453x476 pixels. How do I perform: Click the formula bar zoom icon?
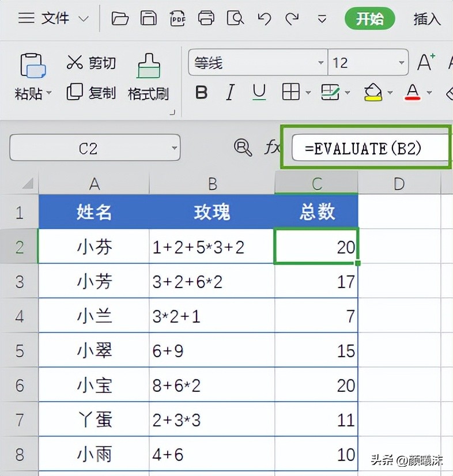243,148
